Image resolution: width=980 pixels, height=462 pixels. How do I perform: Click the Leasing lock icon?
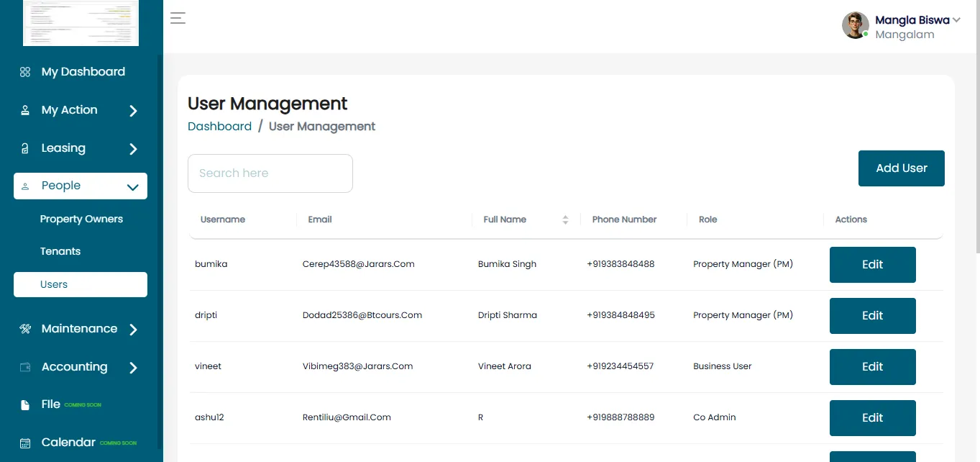coord(25,148)
